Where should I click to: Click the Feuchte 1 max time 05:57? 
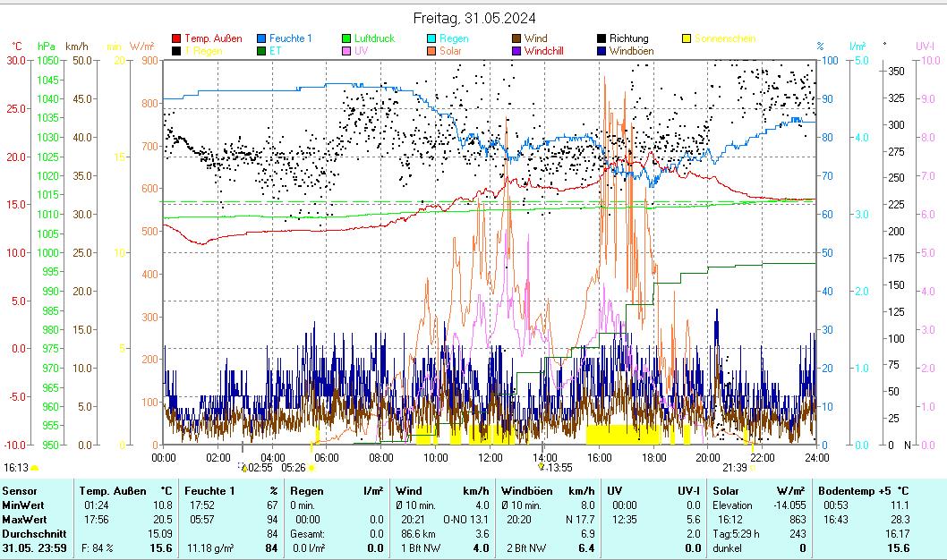click(201, 520)
